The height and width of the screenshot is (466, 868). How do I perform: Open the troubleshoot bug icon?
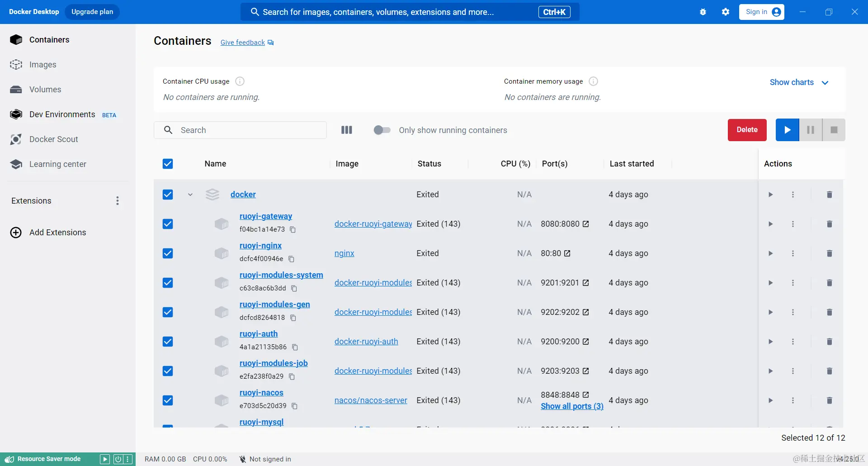click(703, 12)
